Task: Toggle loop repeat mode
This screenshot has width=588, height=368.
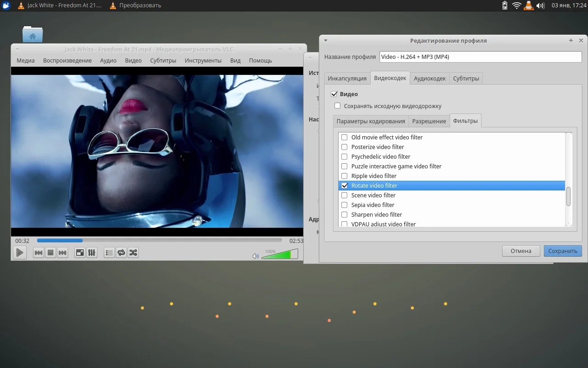Action: click(x=121, y=253)
